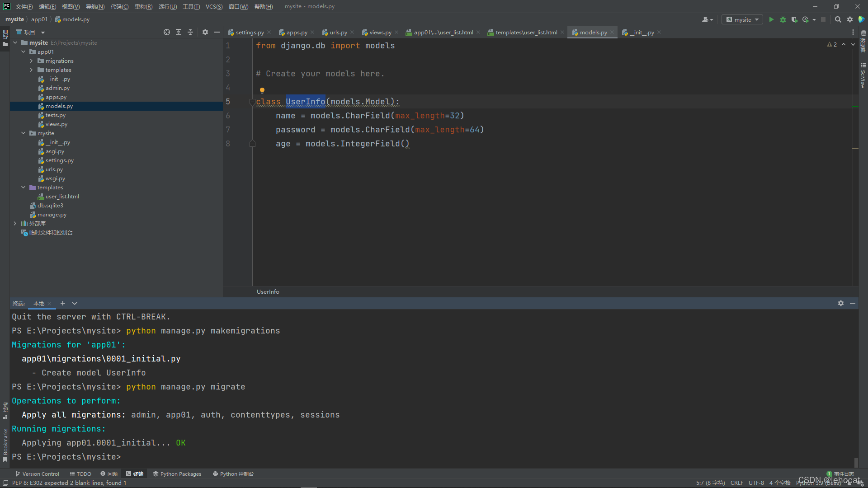Toggle the TODO tool window
This screenshot has width=868, height=488.
[80, 474]
